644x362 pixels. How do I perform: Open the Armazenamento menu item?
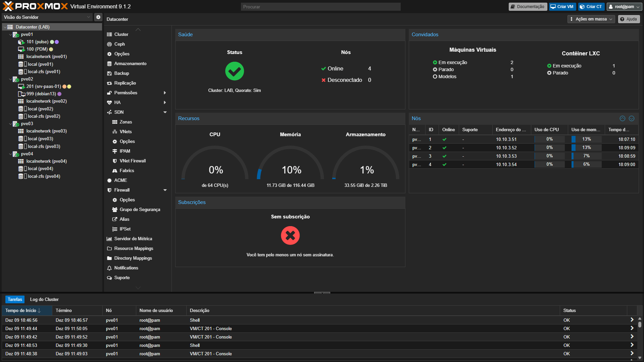(x=130, y=64)
